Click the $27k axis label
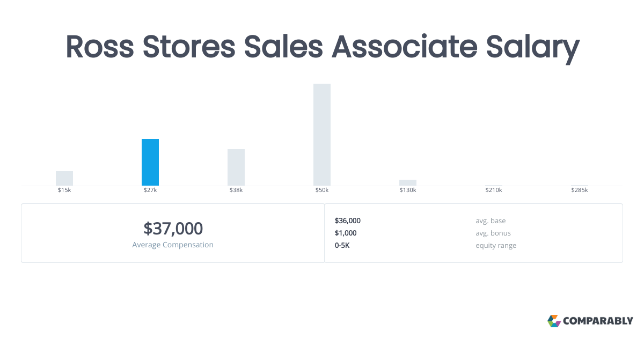Screen dimensions: 644x338 coord(150,190)
